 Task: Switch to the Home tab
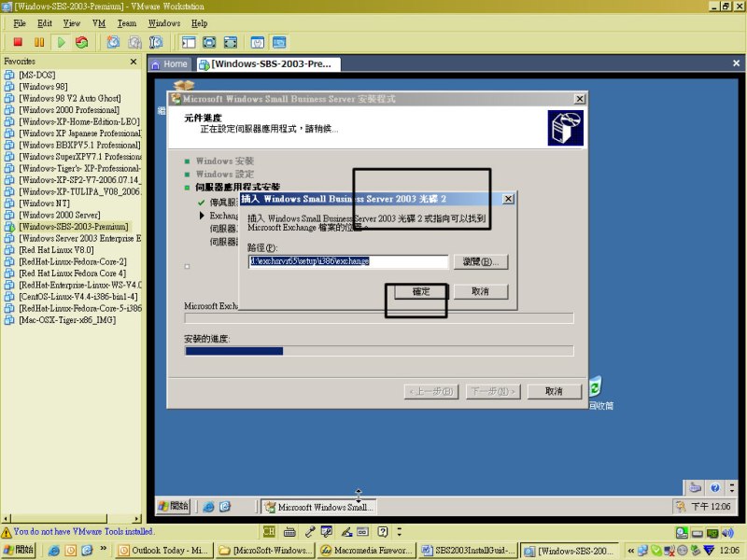pyautogui.click(x=170, y=64)
